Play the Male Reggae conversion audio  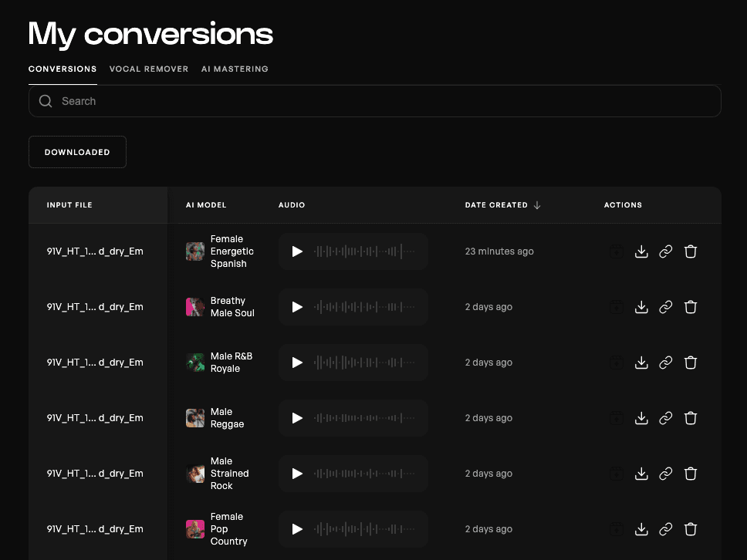pyautogui.click(x=297, y=418)
